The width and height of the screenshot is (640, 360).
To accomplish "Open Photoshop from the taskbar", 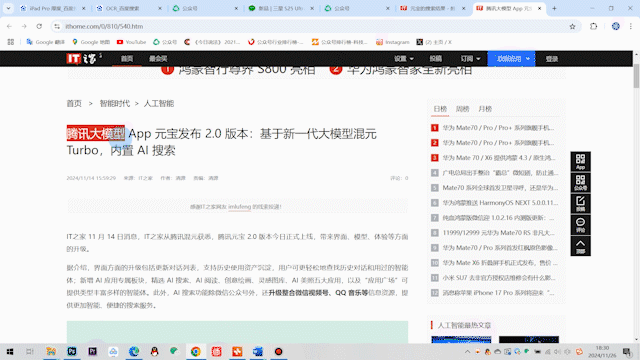I will (72, 351).
